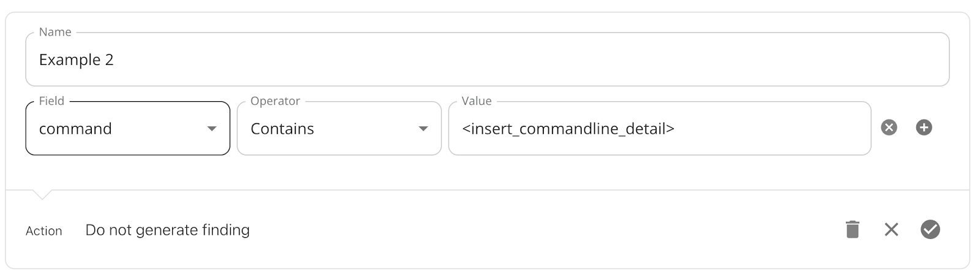Remove the condition with the circled X icon
Viewport: 980px width, 277px height.
coord(889,127)
